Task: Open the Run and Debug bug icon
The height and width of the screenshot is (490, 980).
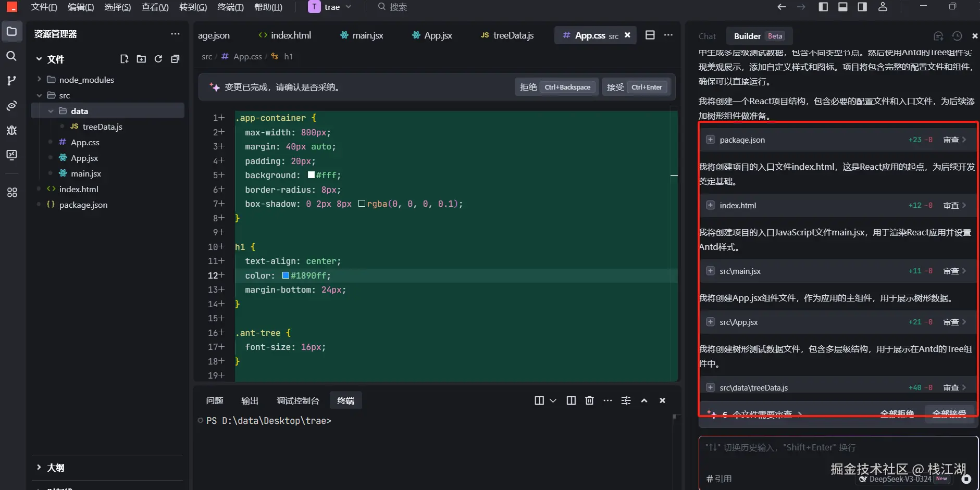Action: pos(11,130)
